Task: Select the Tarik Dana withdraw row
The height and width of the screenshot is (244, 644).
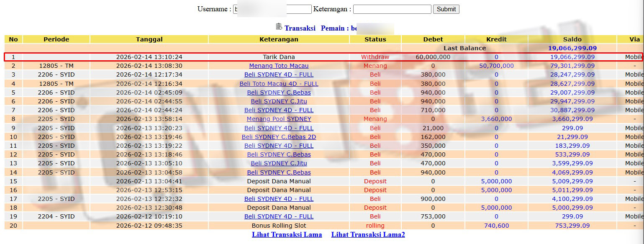Action: (x=279, y=57)
